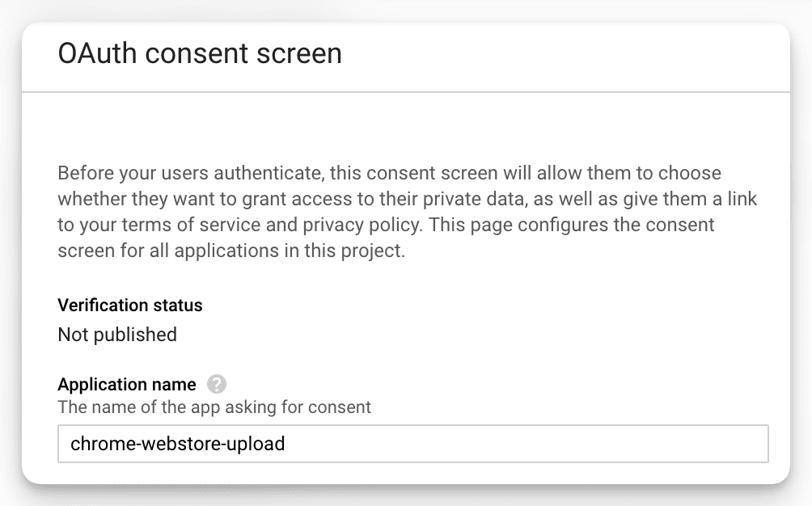
Task: Click the word "published" under Verification status
Action: 134,334
